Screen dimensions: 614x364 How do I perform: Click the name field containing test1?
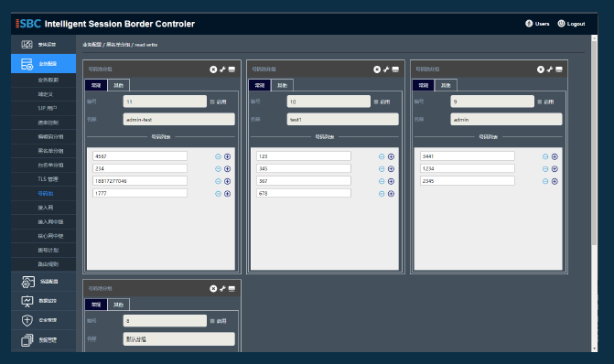pos(342,120)
